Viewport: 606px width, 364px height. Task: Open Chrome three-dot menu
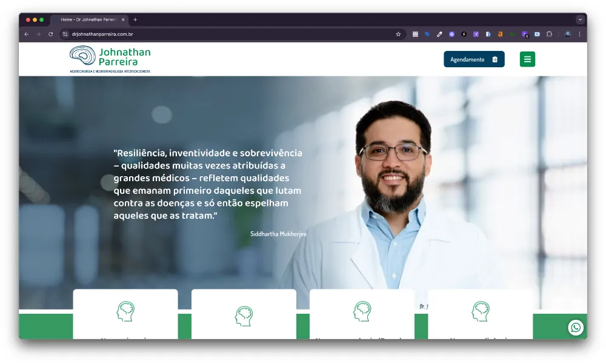click(x=579, y=35)
